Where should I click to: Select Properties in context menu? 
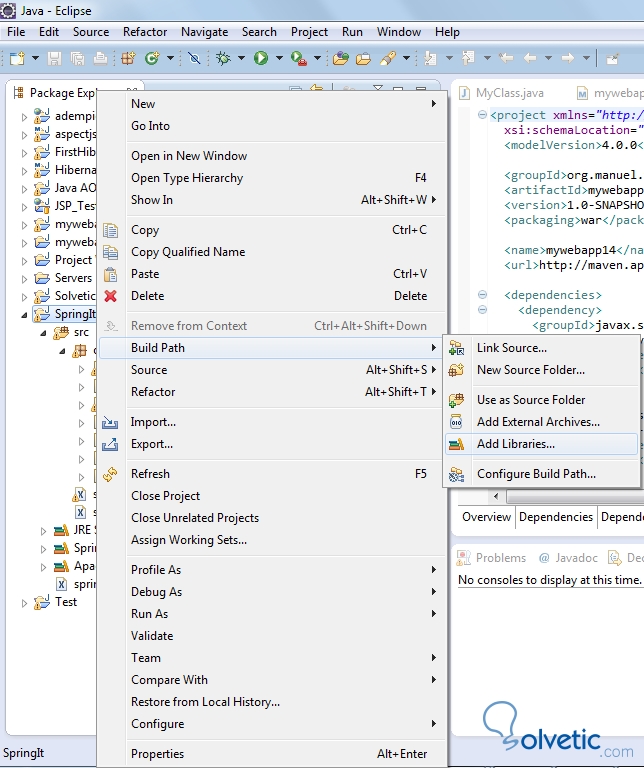(272, 754)
